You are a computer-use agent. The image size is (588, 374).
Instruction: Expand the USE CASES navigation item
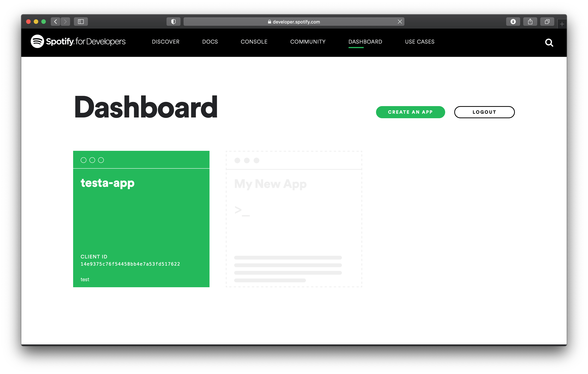coord(420,41)
